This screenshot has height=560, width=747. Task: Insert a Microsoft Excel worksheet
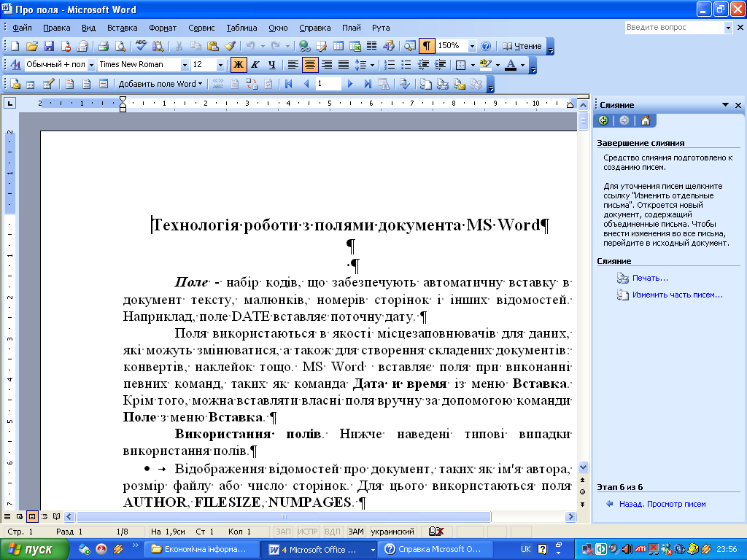(355, 46)
